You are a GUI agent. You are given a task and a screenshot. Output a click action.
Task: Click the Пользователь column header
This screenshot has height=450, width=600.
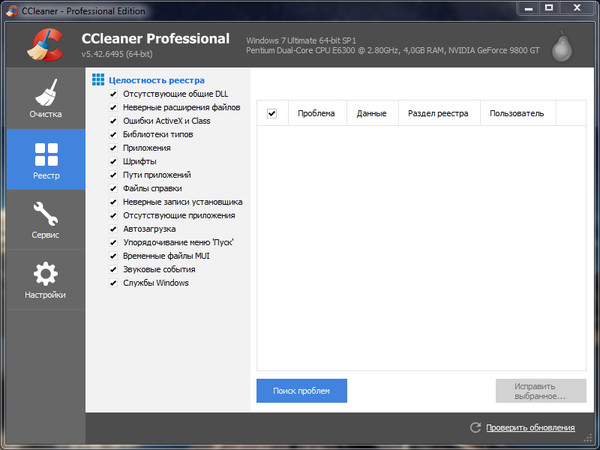[x=516, y=114]
